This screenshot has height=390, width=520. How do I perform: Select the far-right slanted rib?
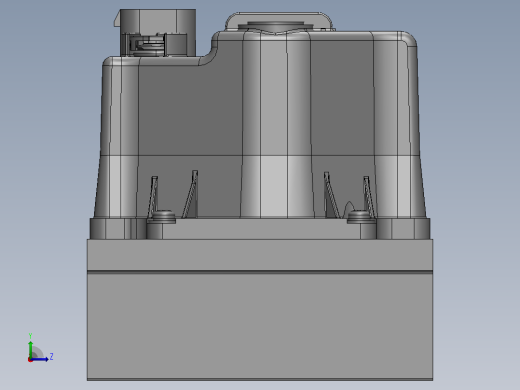click(x=369, y=197)
